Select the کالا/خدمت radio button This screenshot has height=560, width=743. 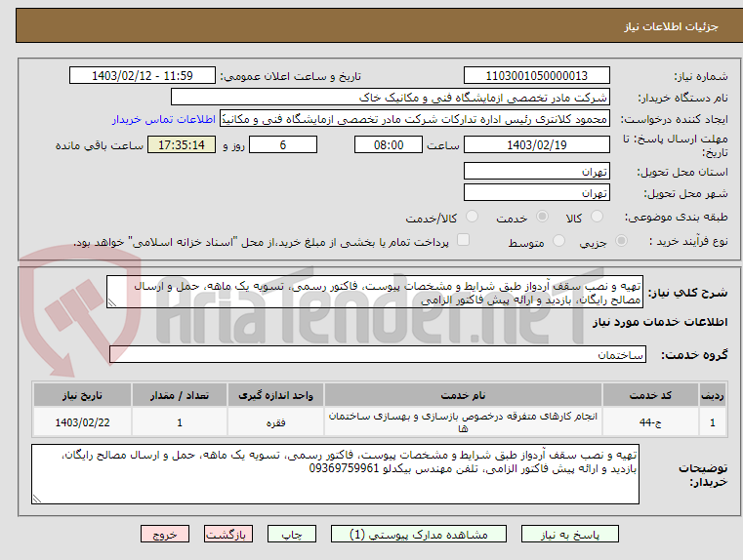coord(472,217)
